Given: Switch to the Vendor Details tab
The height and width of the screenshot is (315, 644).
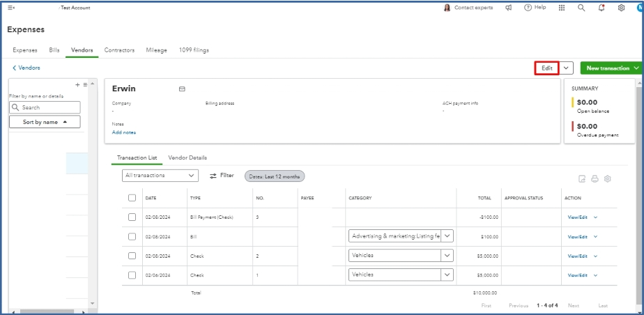Looking at the screenshot, I should [187, 158].
